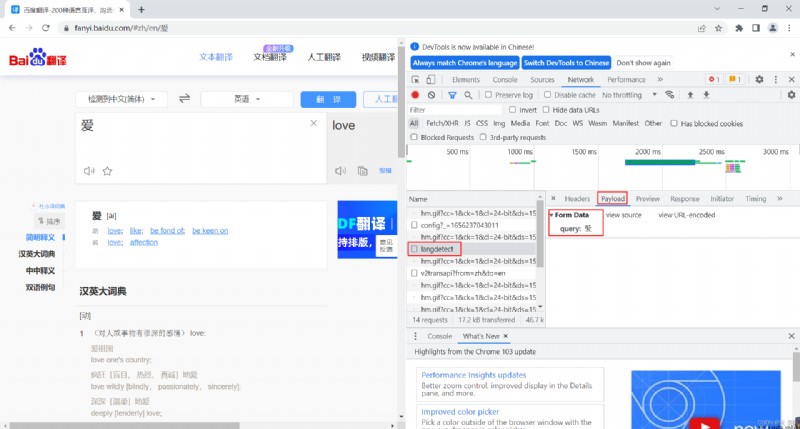The width and height of the screenshot is (800, 429).
Task: Open DevTools three-dot customize menu
Action: [776, 80]
